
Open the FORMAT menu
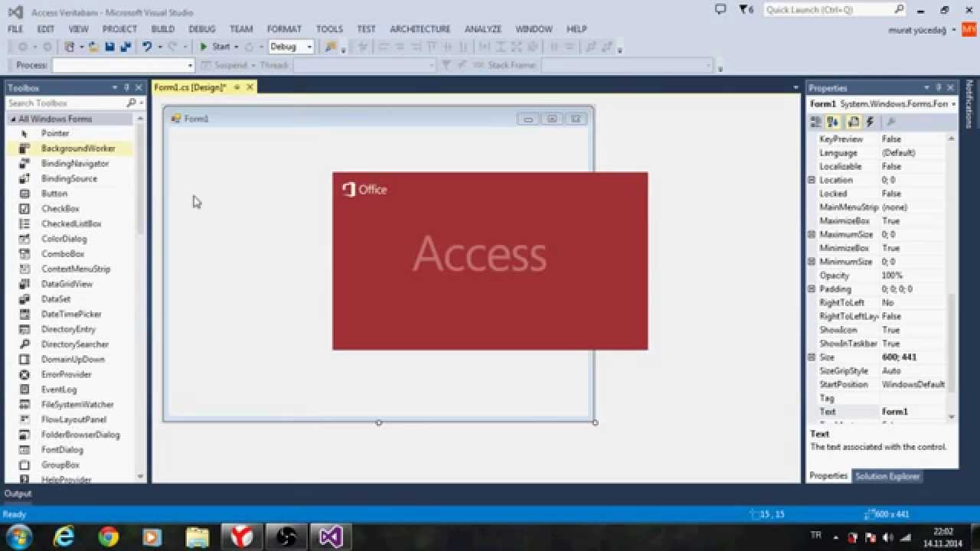pyautogui.click(x=284, y=29)
